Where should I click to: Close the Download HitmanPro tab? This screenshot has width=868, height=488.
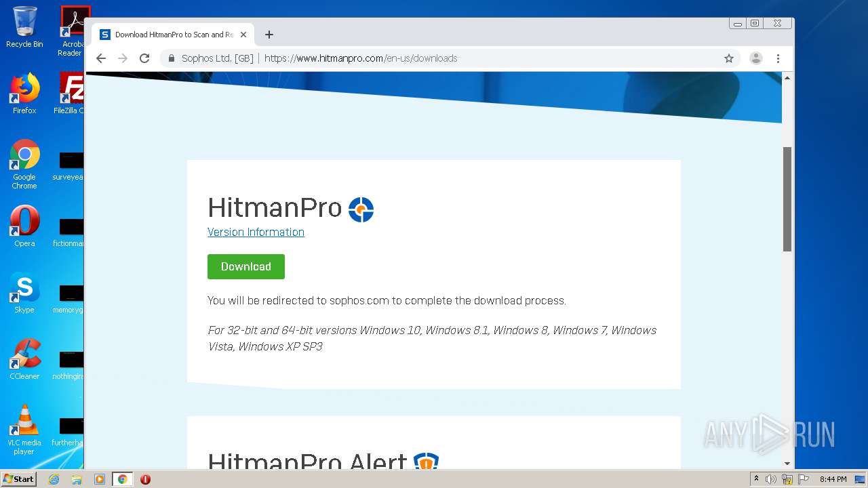pos(243,35)
